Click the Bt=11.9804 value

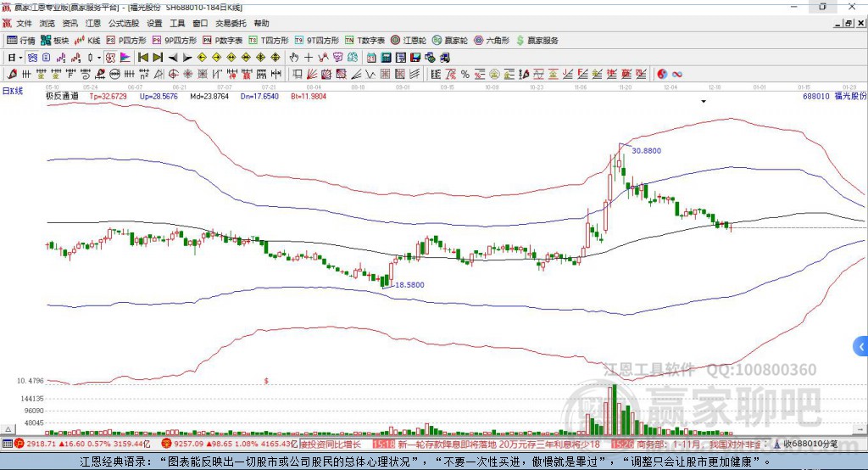tap(309, 96)
